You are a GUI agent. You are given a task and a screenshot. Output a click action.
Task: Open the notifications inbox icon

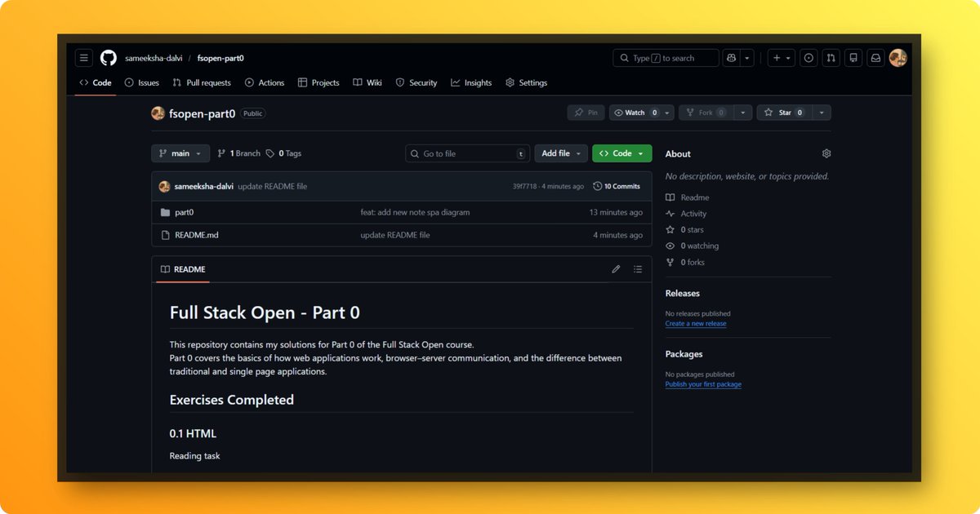(x=875, y=58)
